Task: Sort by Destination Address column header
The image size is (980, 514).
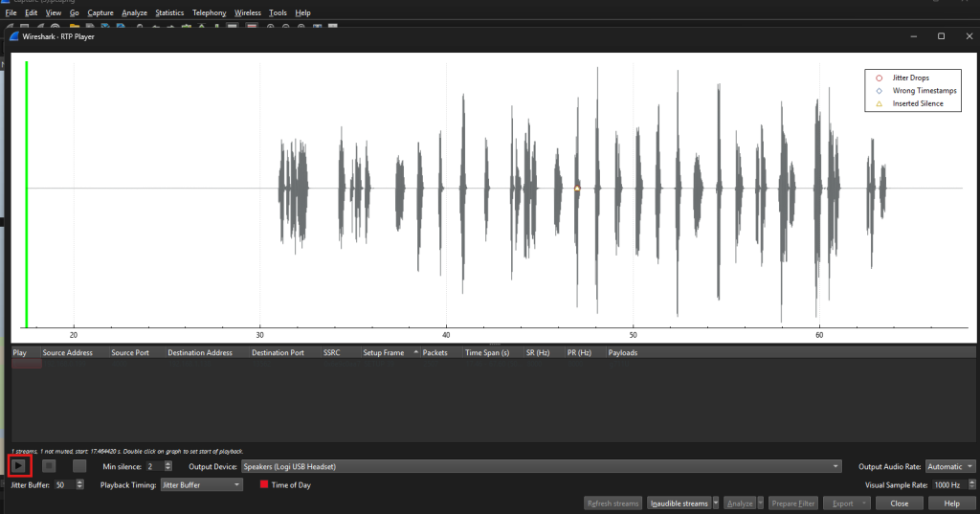Action: point(208,352)
